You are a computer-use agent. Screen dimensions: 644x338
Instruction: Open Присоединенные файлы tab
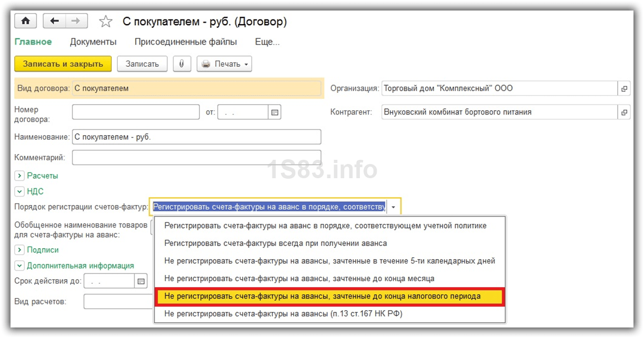pos(186,42)
